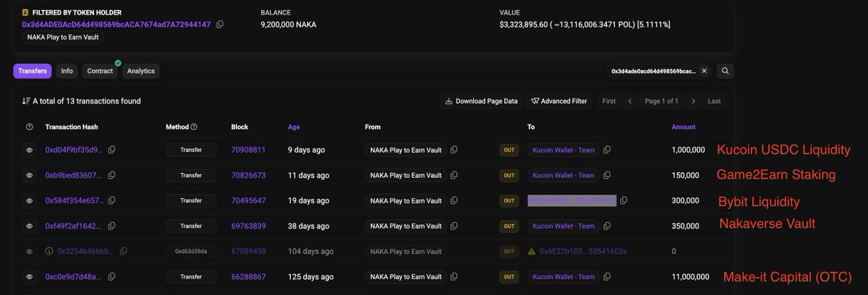Screen dimensions: 868x295
Task: Copy From address in 19 days ago row
Action: pos(454,200)
